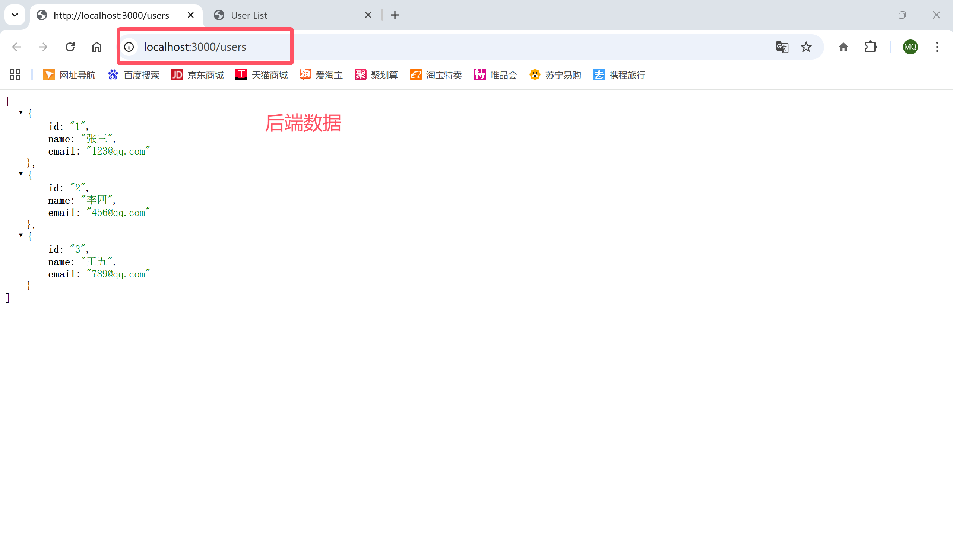Open the Chrome three-dot menu

click(937, 47)
